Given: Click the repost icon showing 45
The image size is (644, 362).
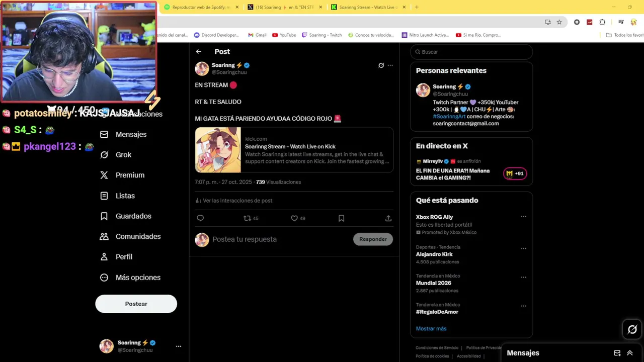Looking at the screenshot, I should point(251,218).
